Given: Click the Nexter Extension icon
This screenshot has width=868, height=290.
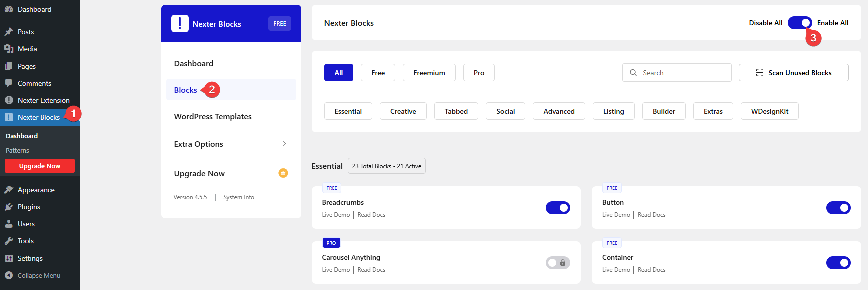Looking at the screenshot, I should [x=9, y=100].
